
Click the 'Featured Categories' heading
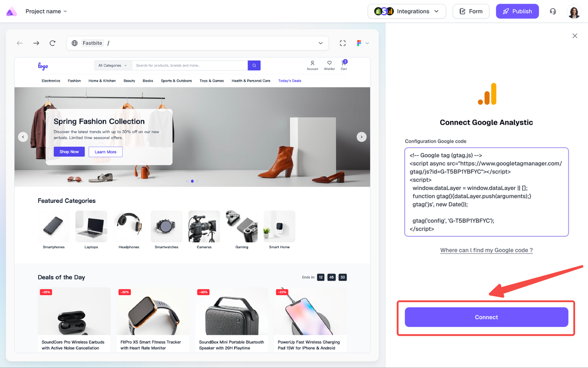point(67,201)
